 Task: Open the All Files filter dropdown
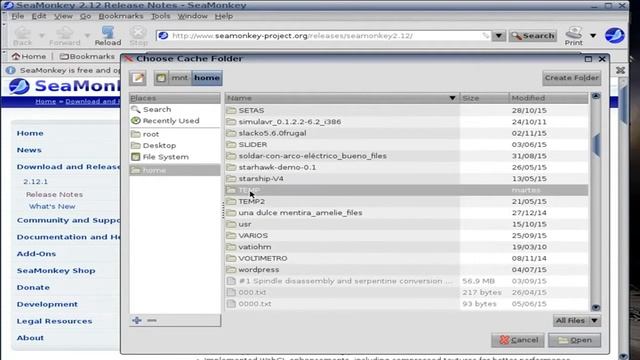tap(577, 321)
